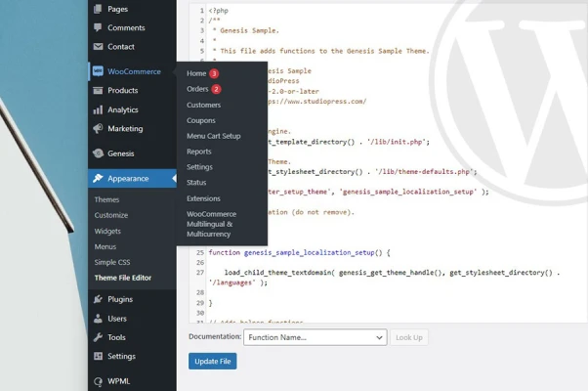Select Theme File Editor submenu item

pyautogui.click(x=123, y=278)
